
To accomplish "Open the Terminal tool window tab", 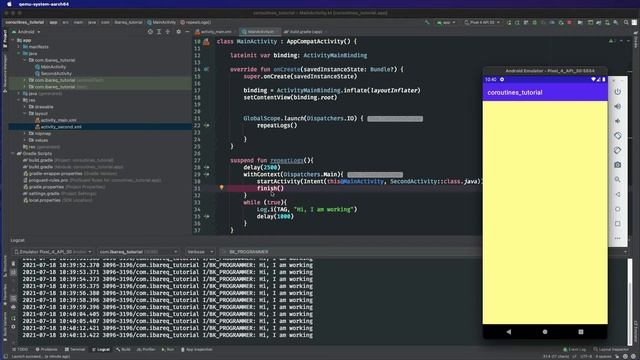I will (75, 349).
